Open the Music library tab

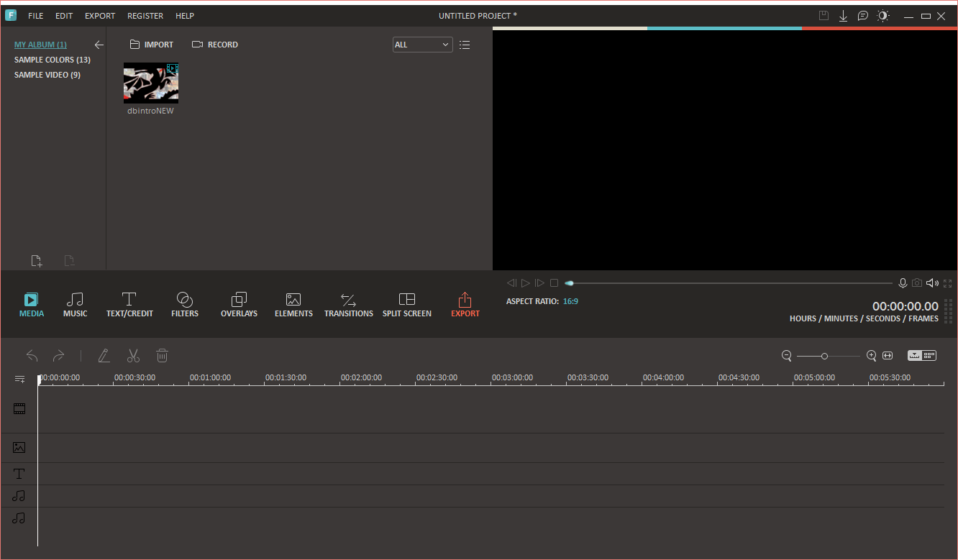tap(75, 305)
